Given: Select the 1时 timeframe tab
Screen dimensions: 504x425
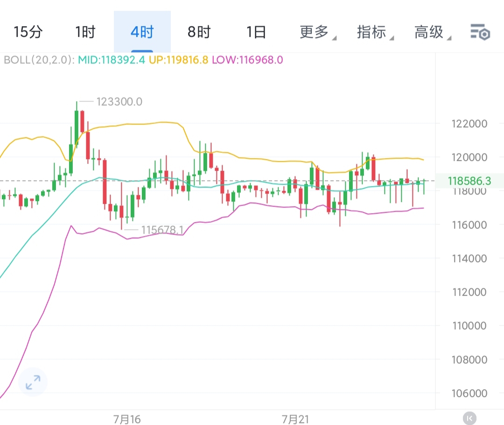Looking at the screenshot, I should coord(85,32).
